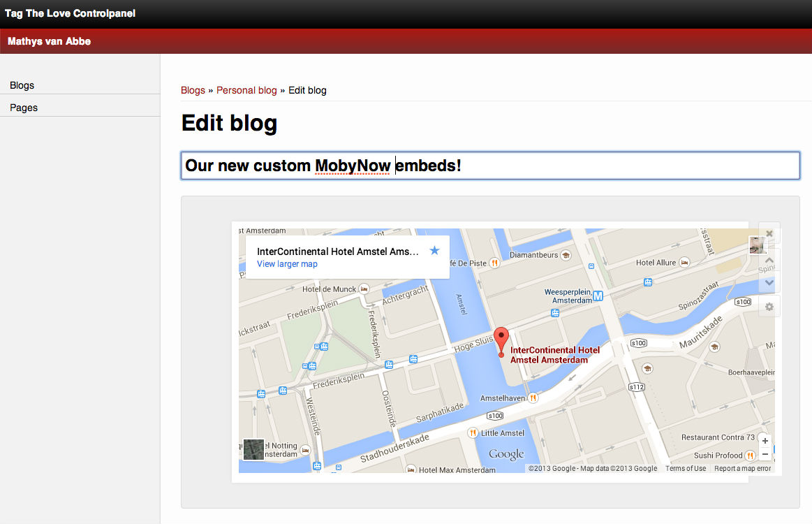Screen dimensions: 812x524
Task: Switch to the satellite imagery thumbnail
Action: click(x=253, y=450)
